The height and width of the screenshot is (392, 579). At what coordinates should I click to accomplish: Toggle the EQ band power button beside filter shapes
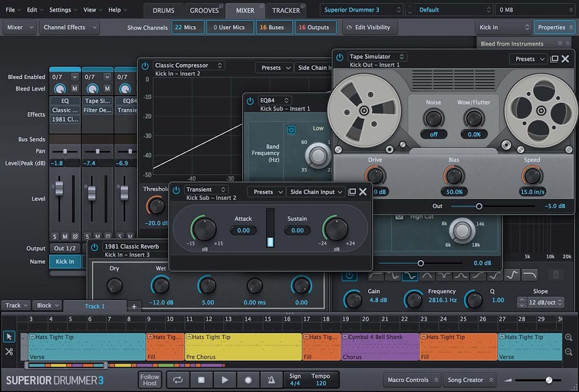pyautogui.click(x=349, y=275)
